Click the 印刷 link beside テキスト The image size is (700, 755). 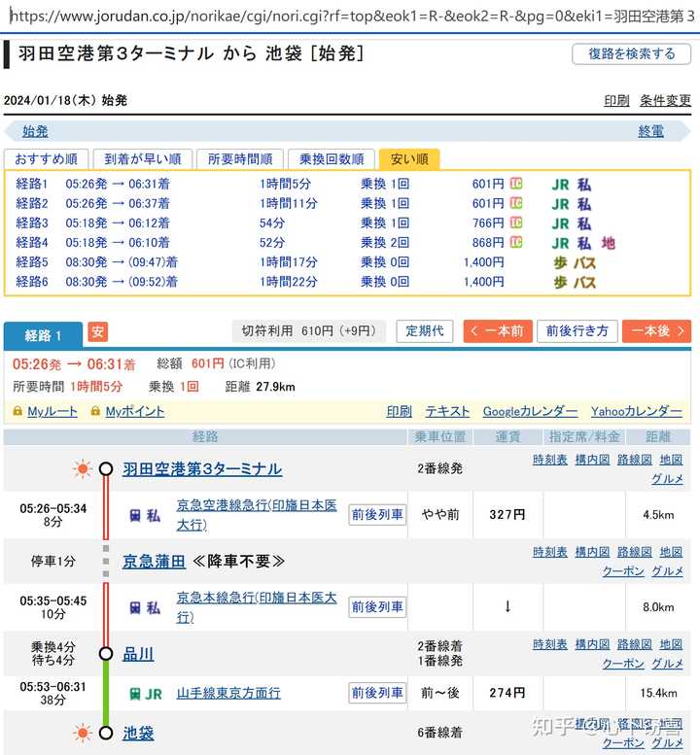(x=400, y=412)
